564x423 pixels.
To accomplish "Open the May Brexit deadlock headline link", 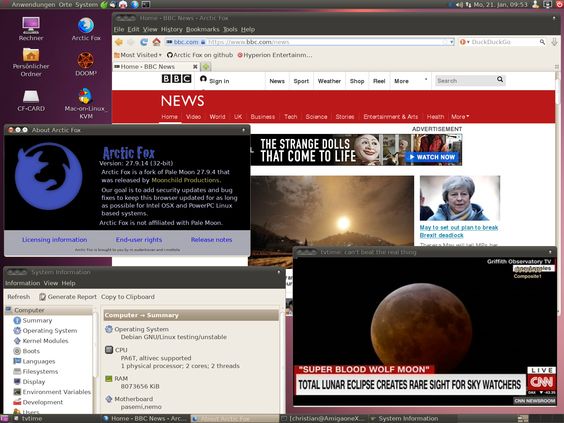I will pyautogui.click(x=459, y=231).
